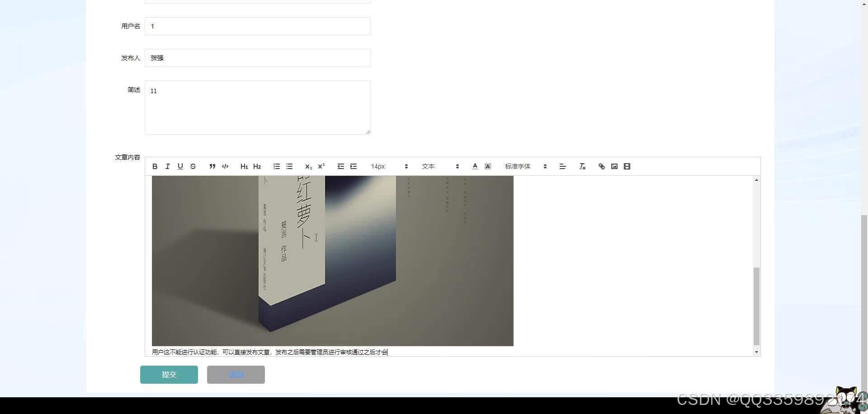Insert a blockquote
Screen dimensions: 868x414
click(x=212, y=166)
